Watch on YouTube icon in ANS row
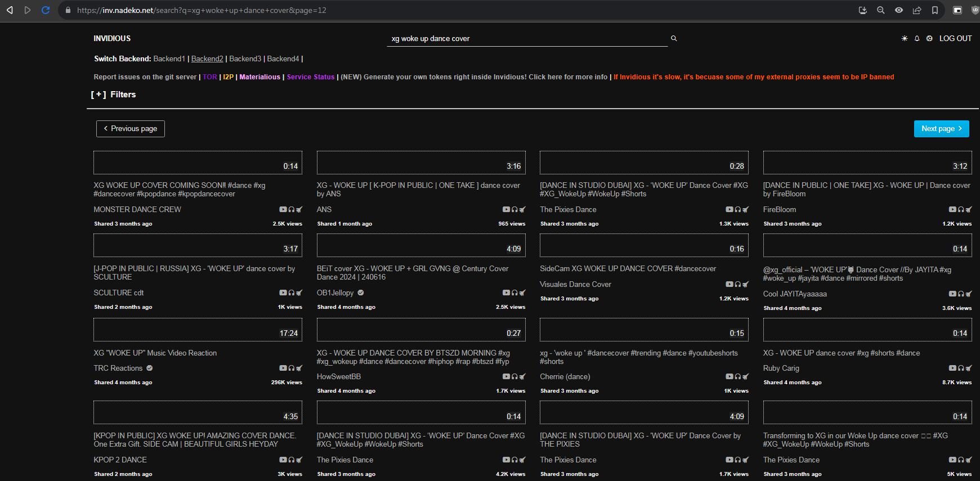Image resolution: width=980 pixels, height=481 pixels. (506, 209)
